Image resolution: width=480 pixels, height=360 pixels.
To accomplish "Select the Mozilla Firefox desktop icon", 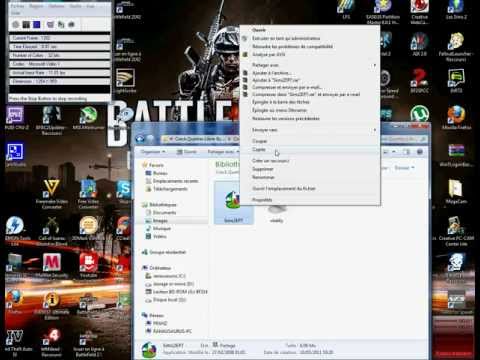I will point(456,117).
